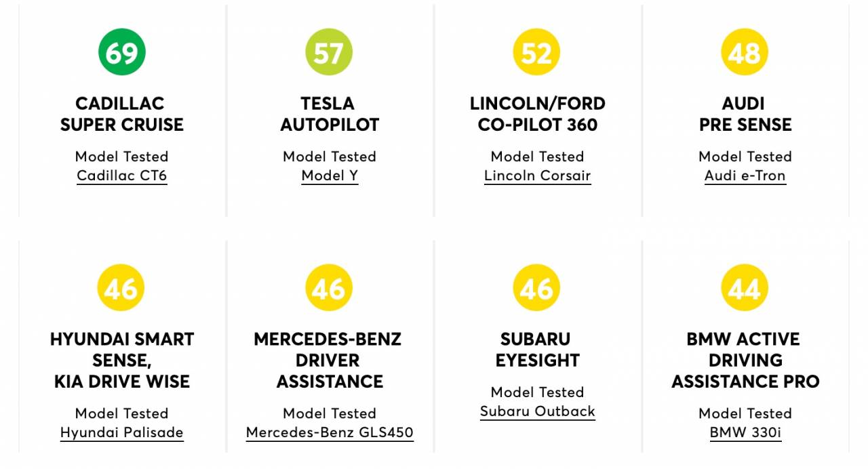The image size is (868, 469).
Task: Follow the Subaru Outback link
Action: coord(538,412)
